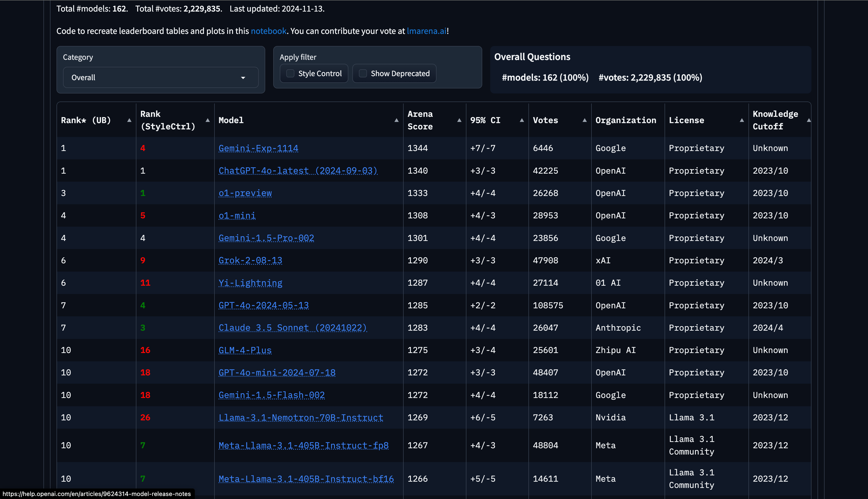Sort the License column
Screen dimensions: 868x499
pyautogui.click(x=742, y=120)
